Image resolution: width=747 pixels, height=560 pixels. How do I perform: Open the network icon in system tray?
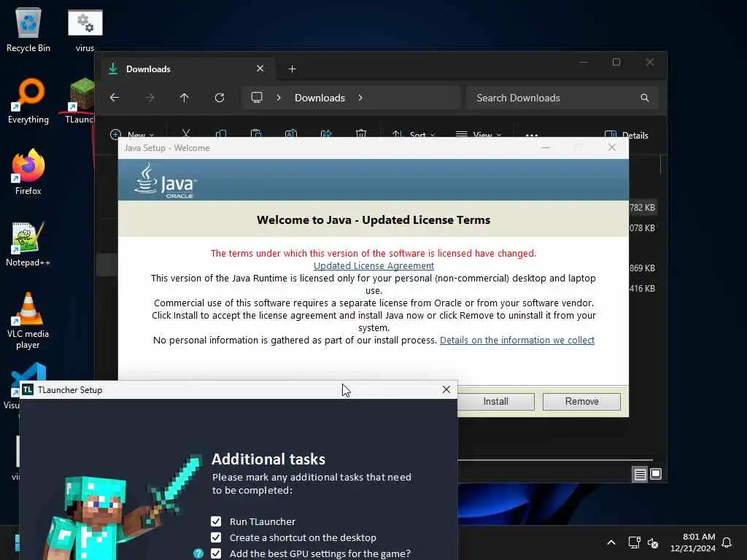634,542
